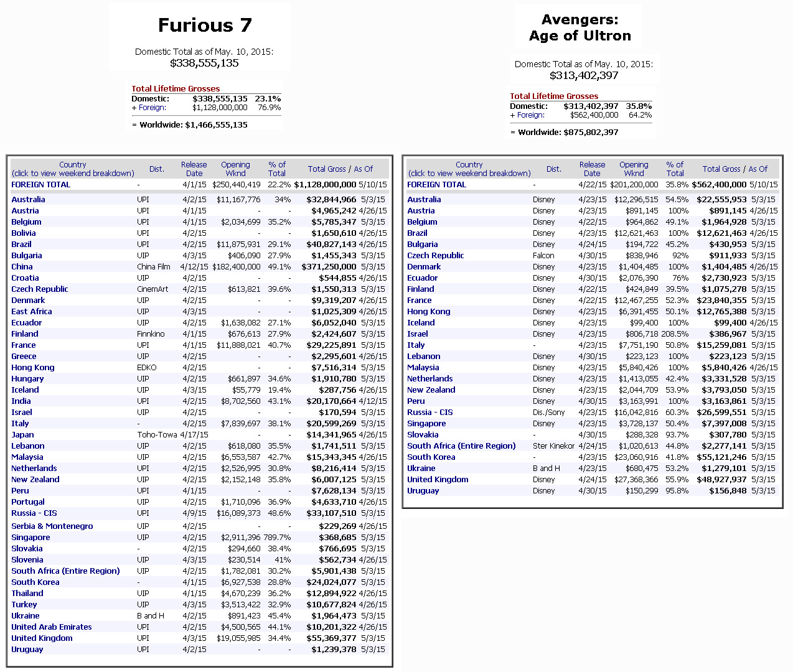Select South Korea gross $55,121,246
The image size is (793, 672).
point(722,457)
